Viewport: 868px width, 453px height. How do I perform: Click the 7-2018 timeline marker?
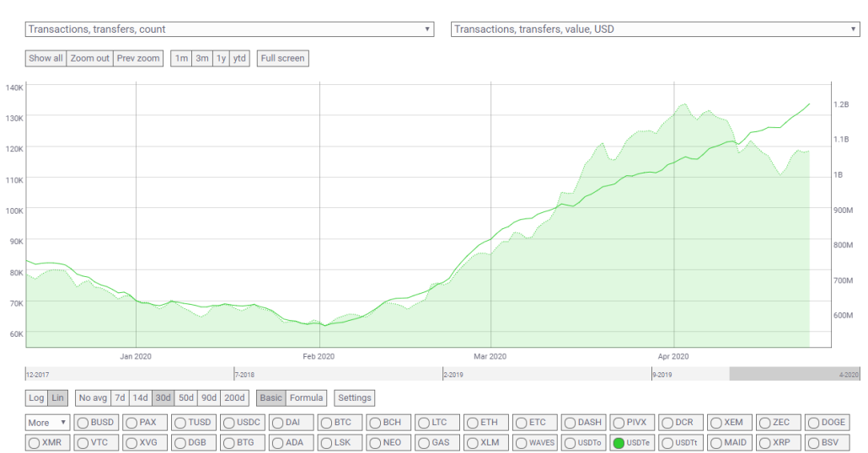[x=244, y=375]
